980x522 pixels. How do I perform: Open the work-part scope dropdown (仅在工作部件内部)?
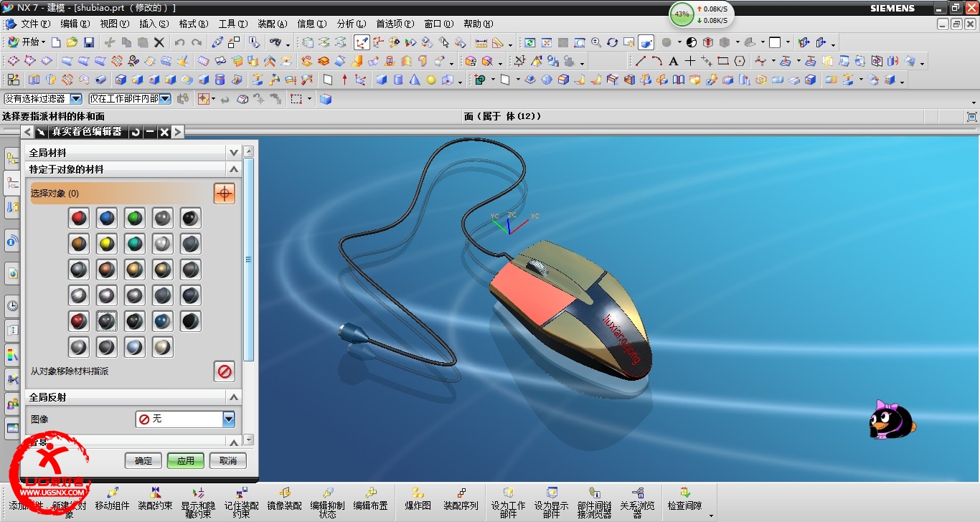coord(165,99)
